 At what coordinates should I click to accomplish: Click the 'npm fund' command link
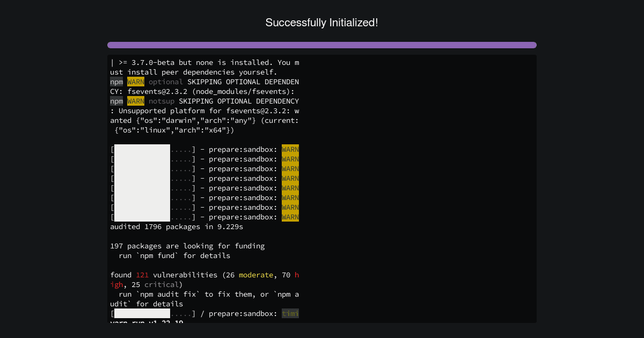(158, 255)
